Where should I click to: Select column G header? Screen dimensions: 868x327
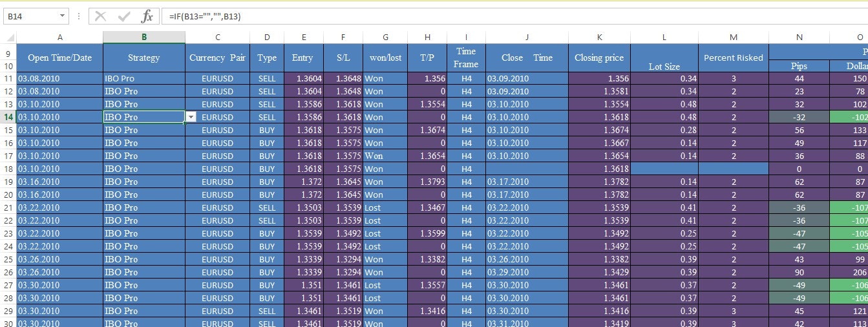[385, 37]
